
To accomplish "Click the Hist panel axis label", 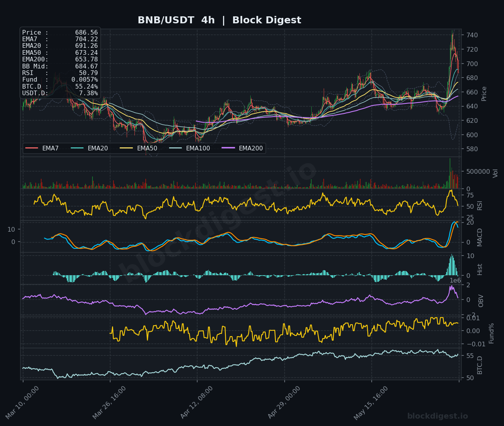I will (x=480, y=269).
